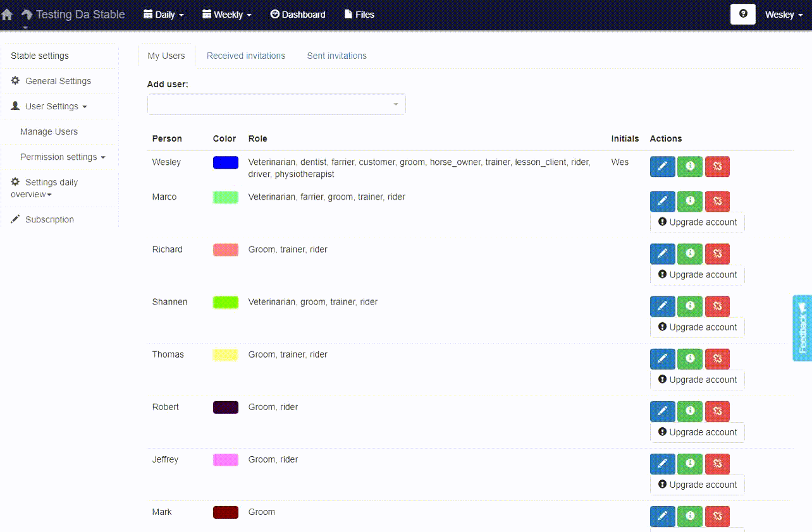Open the Add user combo box

(x=276, y=104)
